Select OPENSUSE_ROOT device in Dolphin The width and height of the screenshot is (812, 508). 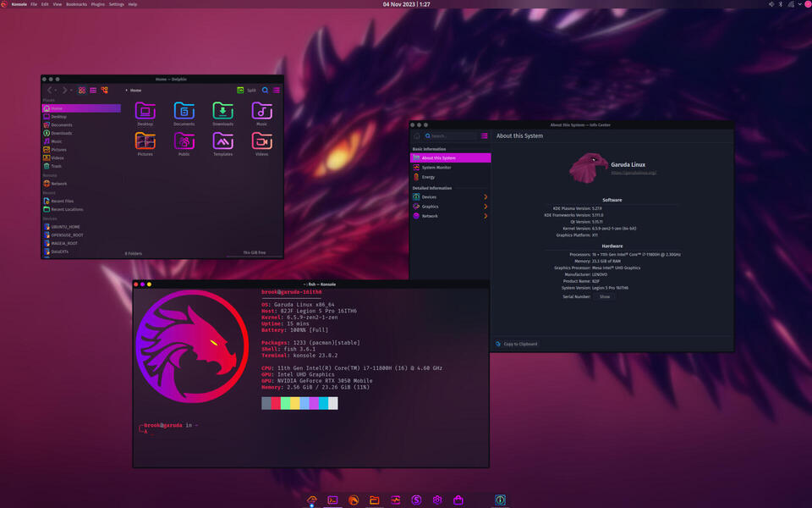[81, 235]
